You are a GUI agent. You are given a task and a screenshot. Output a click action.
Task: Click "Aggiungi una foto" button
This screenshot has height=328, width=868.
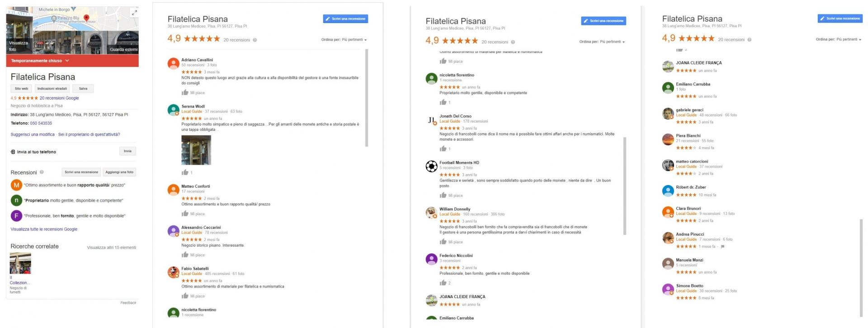pyautogui.click(x=119, y=172)
